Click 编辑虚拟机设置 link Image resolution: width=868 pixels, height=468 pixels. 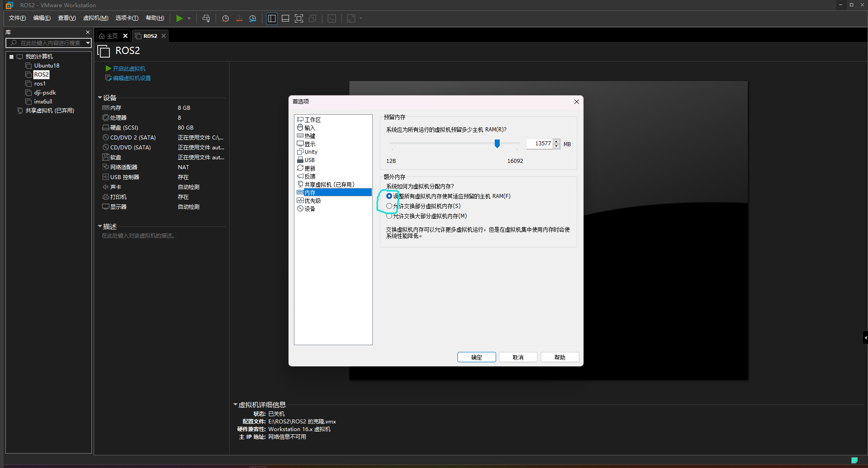131,78
